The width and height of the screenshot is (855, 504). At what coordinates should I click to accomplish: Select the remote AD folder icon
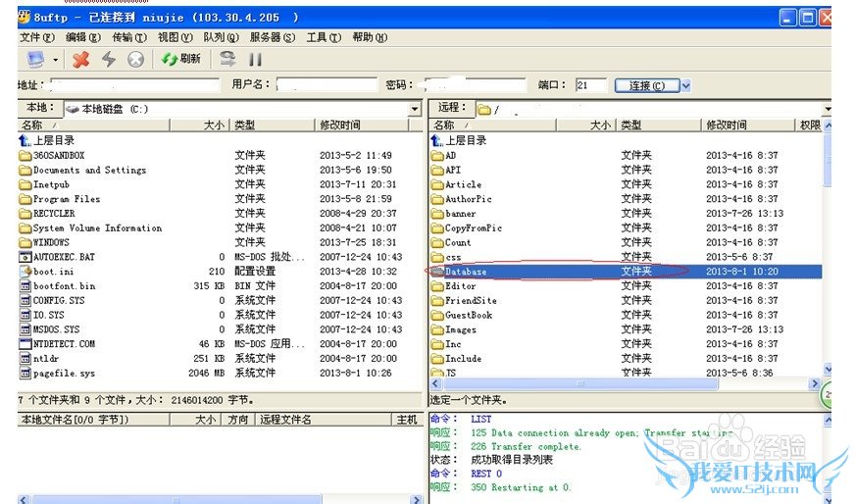(x=437, y=156)
